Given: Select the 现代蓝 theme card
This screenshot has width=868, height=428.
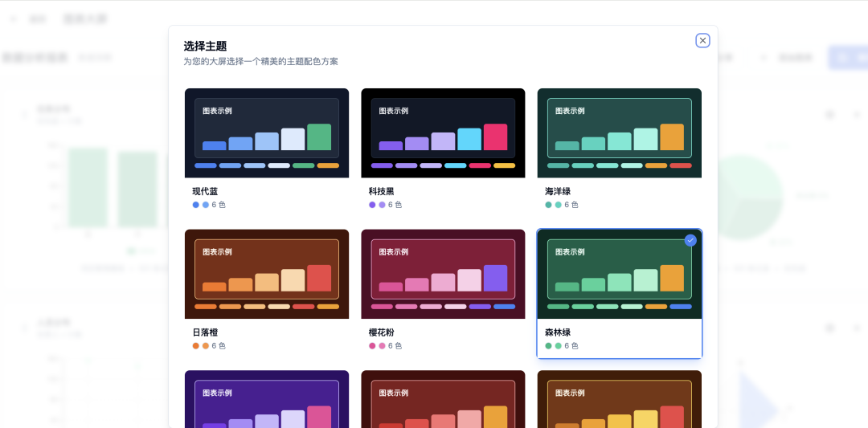Looking at the screenshot, I should coord(267,153).
